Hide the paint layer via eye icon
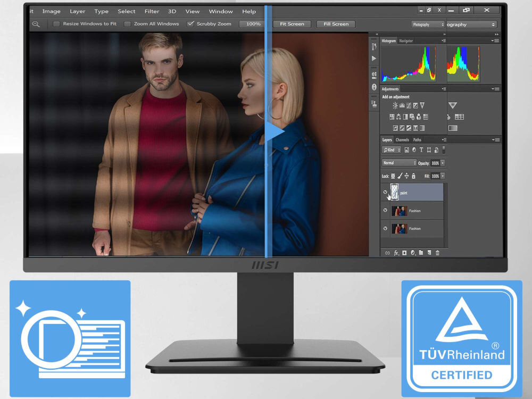Viewport: 532px width, 399px height. click(385, 192)
